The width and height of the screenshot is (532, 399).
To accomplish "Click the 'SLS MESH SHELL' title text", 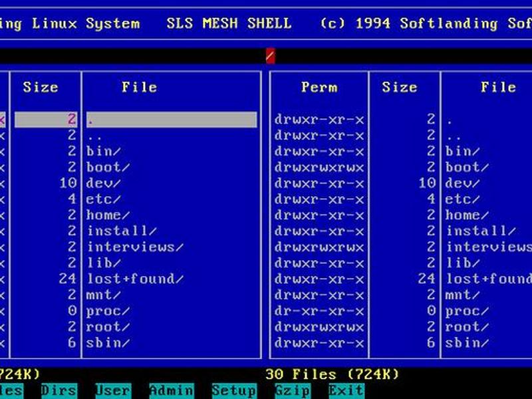I will coord(229,23).
